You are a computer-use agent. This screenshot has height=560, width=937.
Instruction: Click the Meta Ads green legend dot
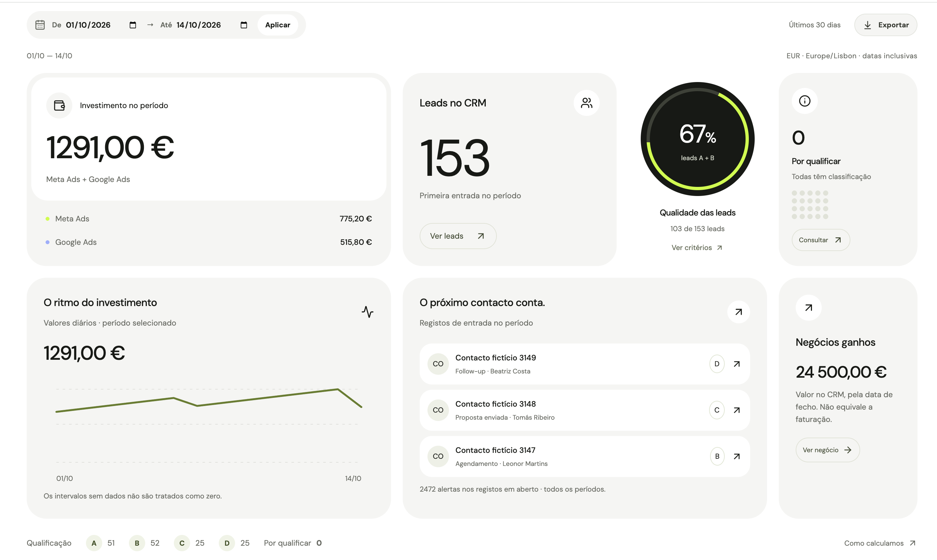48,219
